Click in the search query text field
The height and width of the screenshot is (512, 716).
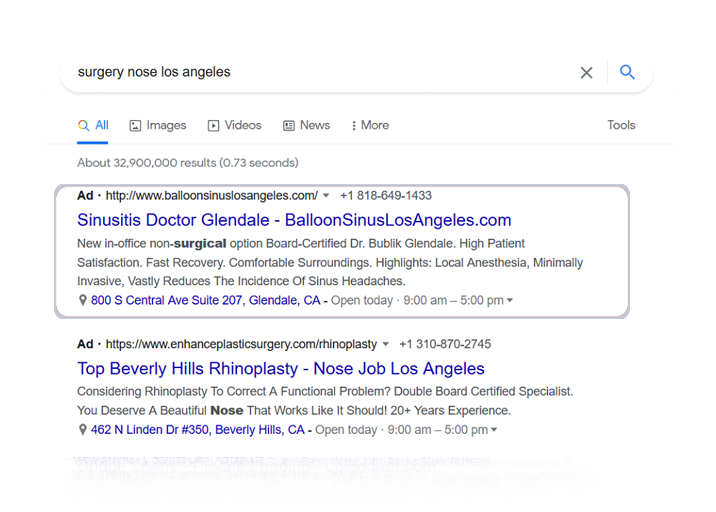tap(300, 72)
